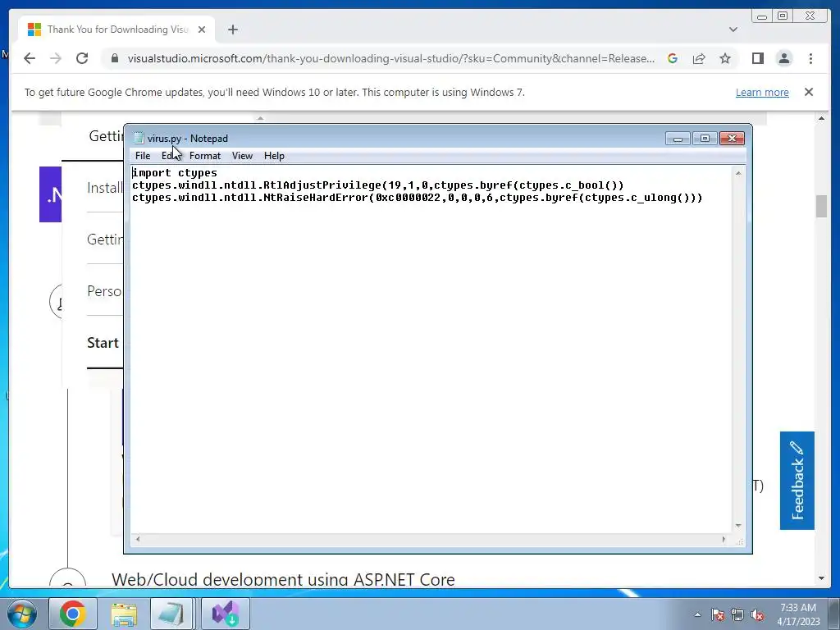
Task: Minimize the Chrome browser window
Action: (762, 16)
